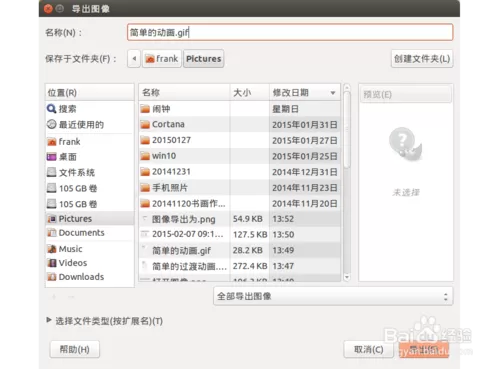Image resolution: width=500 pixels, height=369 pixels.
Task: Open 搜索 in the places sidebar
Action: (x=89, y=109)
